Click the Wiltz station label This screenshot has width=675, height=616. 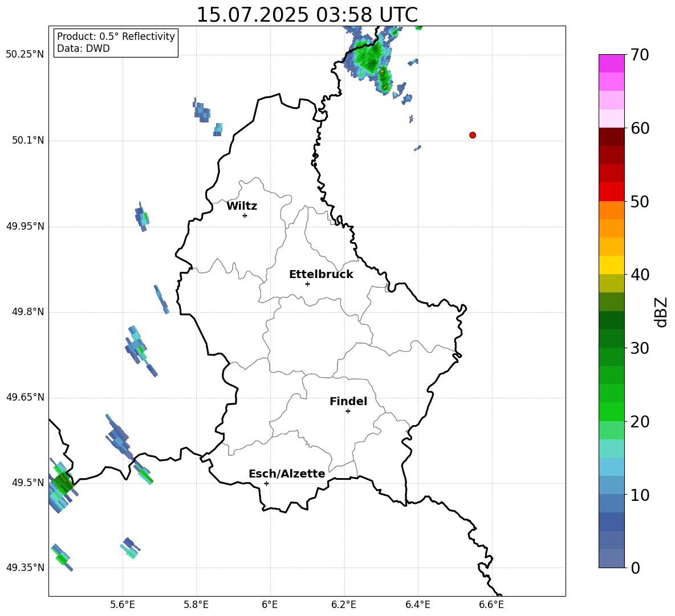[x=242, y=206]
